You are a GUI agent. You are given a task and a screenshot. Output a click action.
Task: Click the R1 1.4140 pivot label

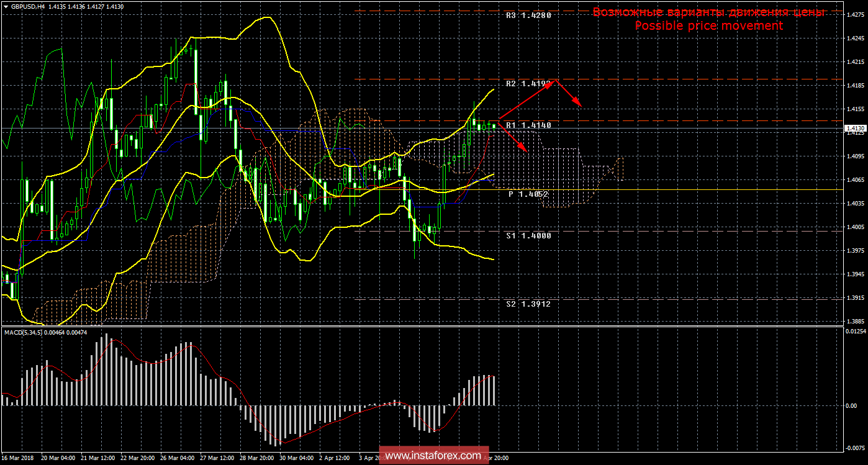[x=528, y=125]
